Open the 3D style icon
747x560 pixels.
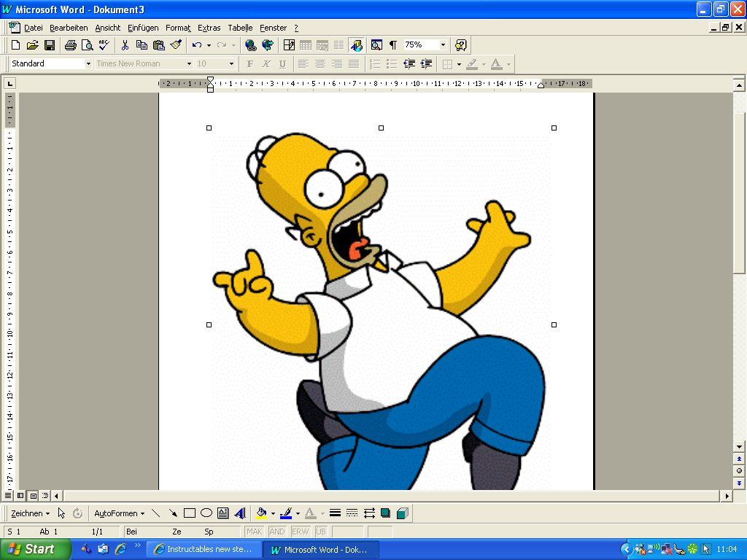[x=402, y=513]
